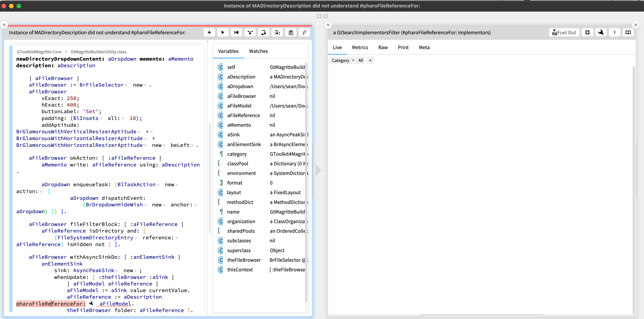The width and height of the screenshot is (644, 319).
Task: Open extra tools via the wrench icon
Action: pos(601,32)
